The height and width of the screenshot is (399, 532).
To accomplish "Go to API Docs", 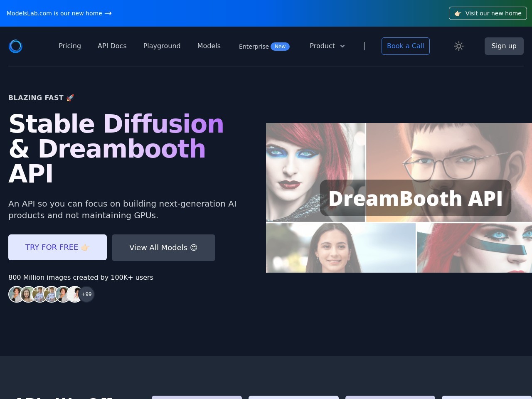I will click(x=112, y=46).
